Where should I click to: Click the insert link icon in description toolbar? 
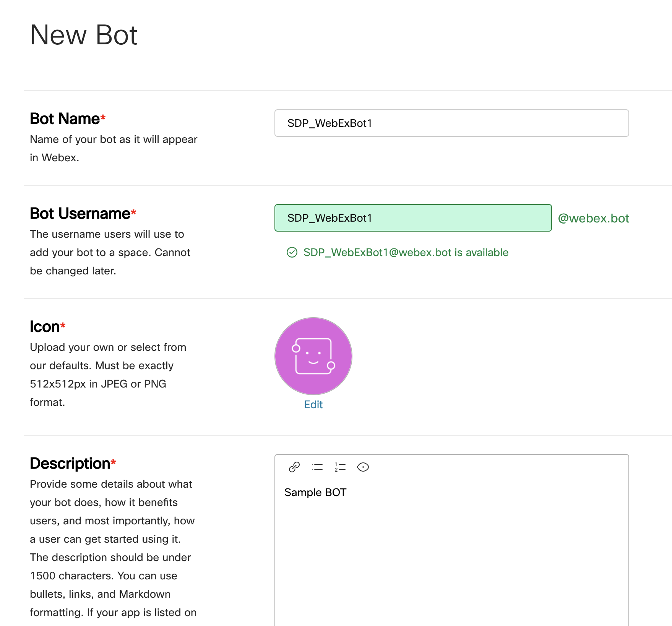294,467
